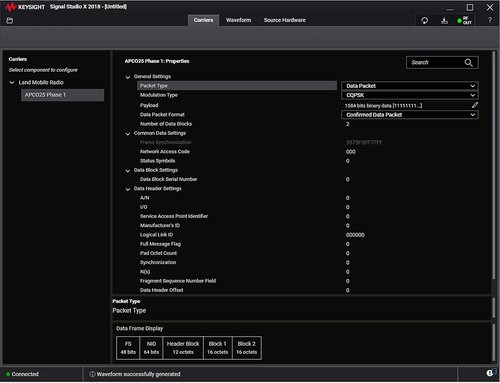The width and height of the screenshot is (500, 383).
Task: Click the Pad Octet Count label
Action: point(158,253)
